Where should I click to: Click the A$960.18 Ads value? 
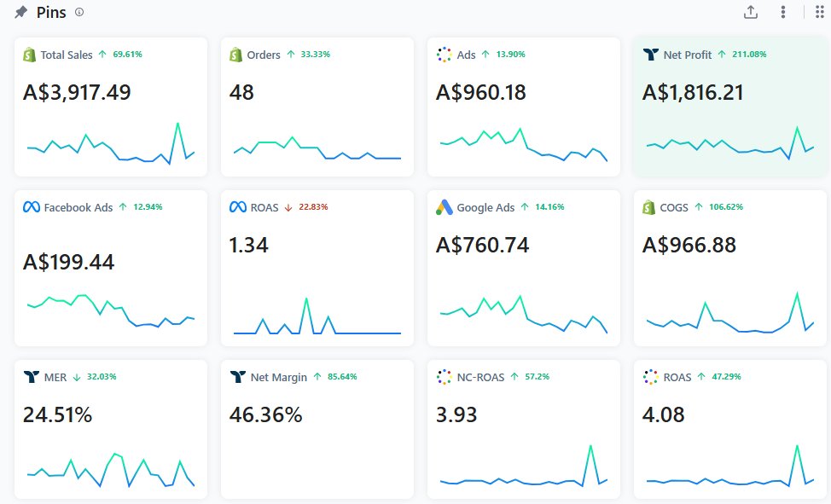(480, 92)
